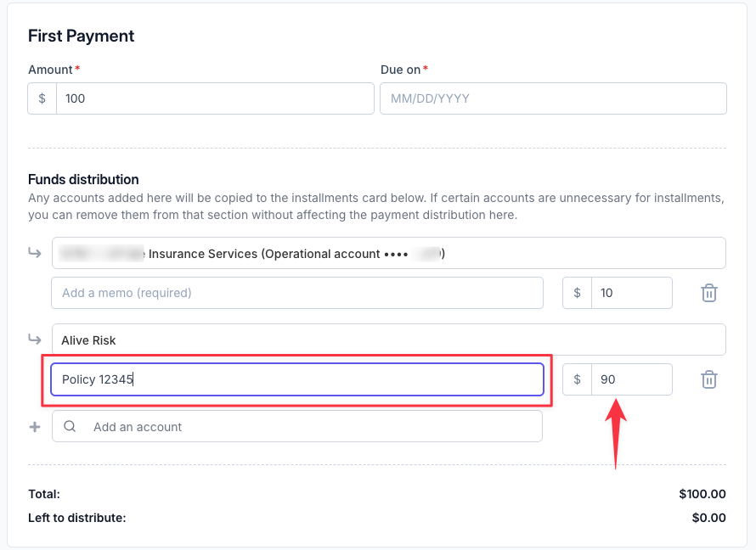Focus the First Payment Amount field

coord(215,98)
